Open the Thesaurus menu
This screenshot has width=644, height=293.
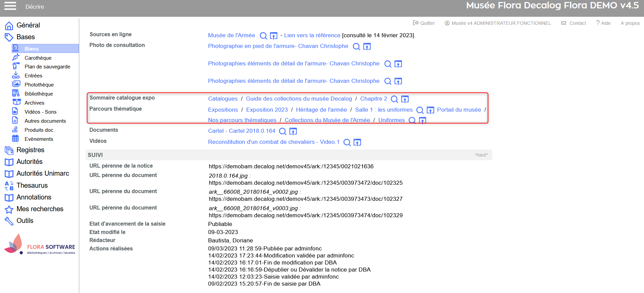tap(32, 185)
